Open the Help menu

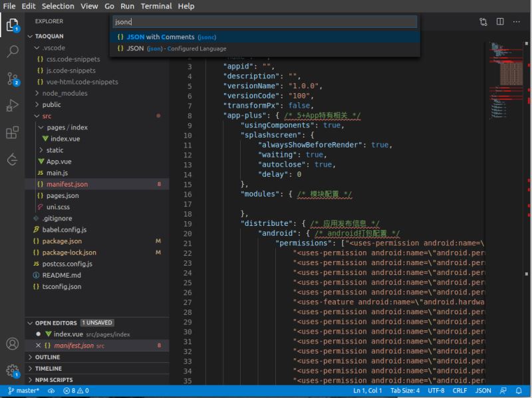tap(186, 6)
